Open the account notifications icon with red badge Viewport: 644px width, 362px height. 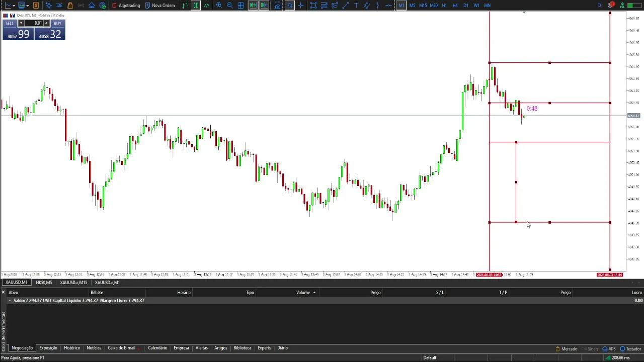click(611, 5)
